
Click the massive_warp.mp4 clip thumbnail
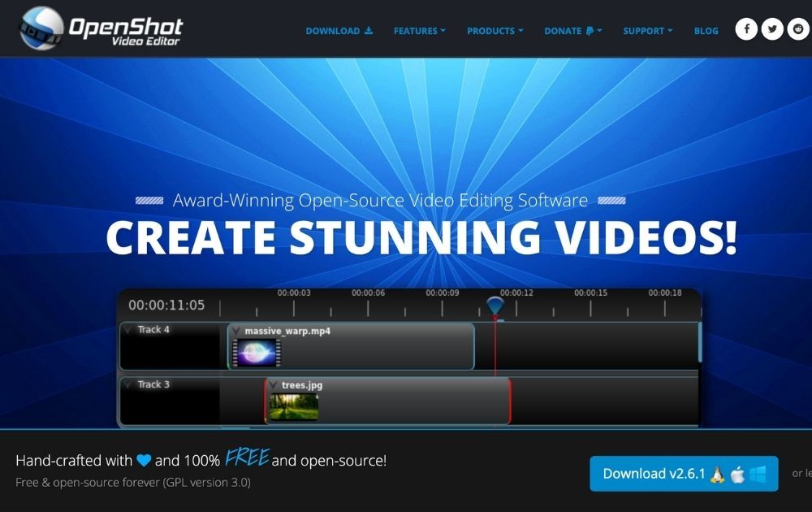point(257,353)
